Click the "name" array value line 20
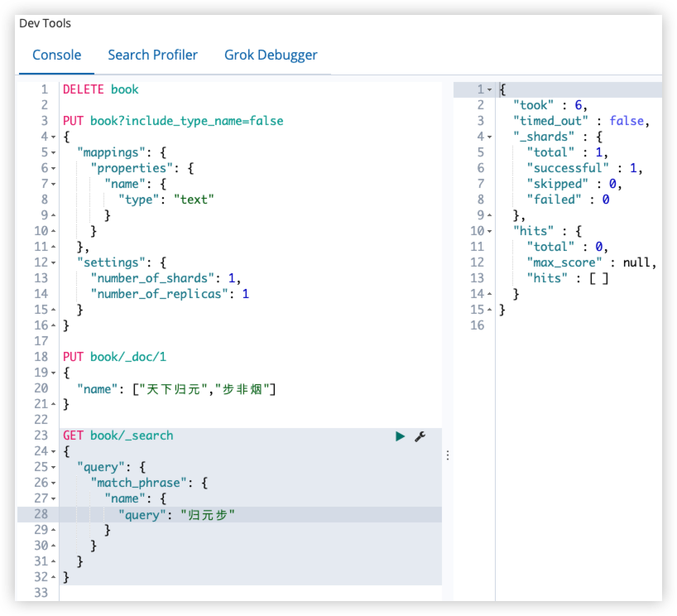 click(x=176, y=389)
